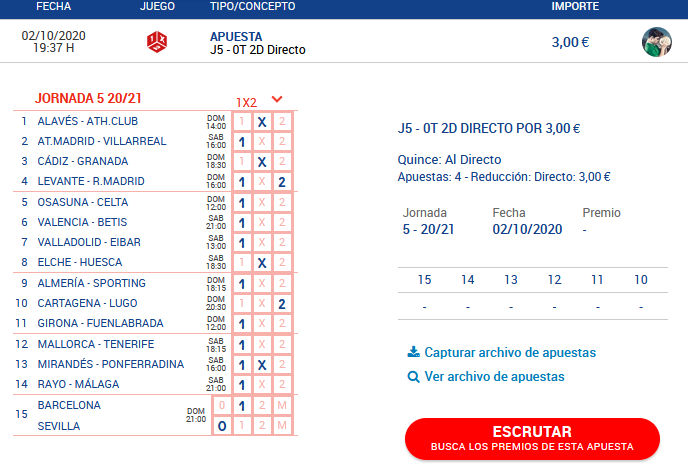Toggle 1 for Mirandés - Ponferradina
The height and width of the screenshot is (469, 688).
point(242,365)
